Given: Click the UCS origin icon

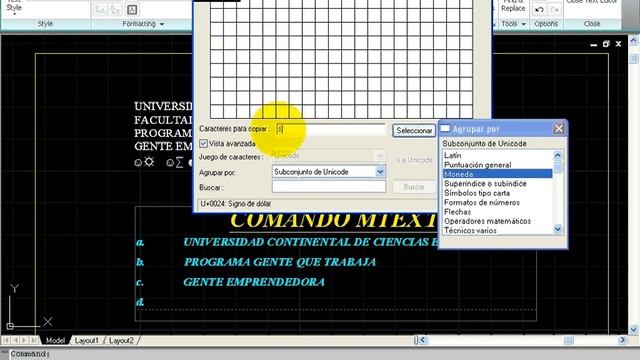Looking at the screenshot, I should (10, 326).
